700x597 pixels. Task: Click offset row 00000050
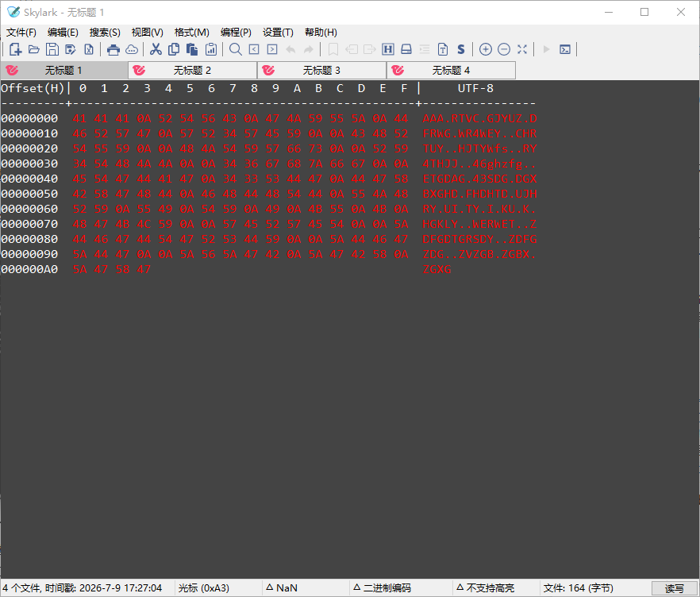coord(29,194)
